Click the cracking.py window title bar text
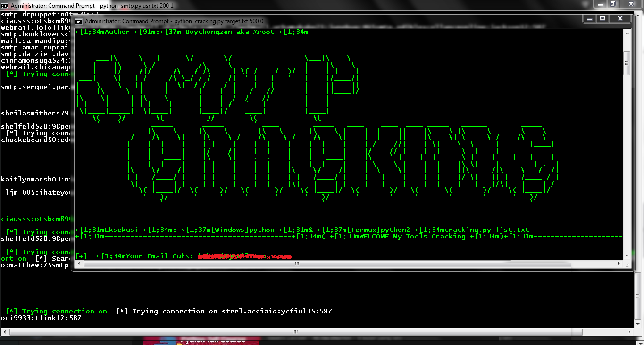 (x=174, y=21)
